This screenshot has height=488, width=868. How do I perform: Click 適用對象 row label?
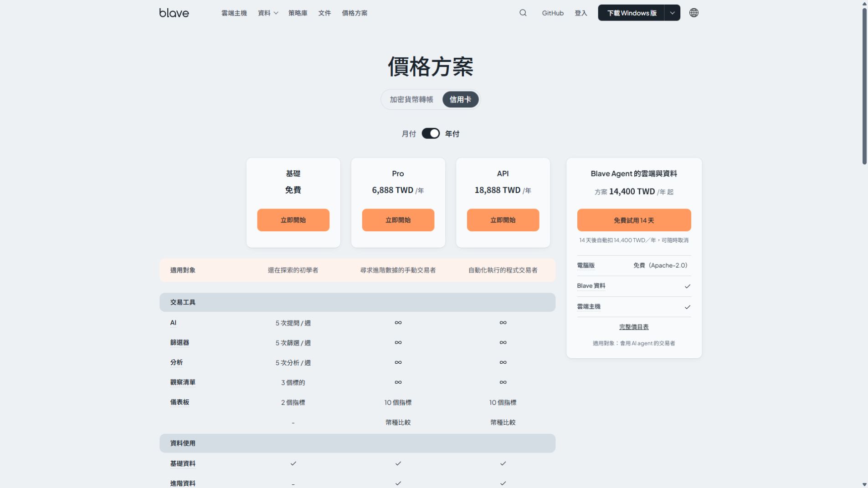pos(183,270)
